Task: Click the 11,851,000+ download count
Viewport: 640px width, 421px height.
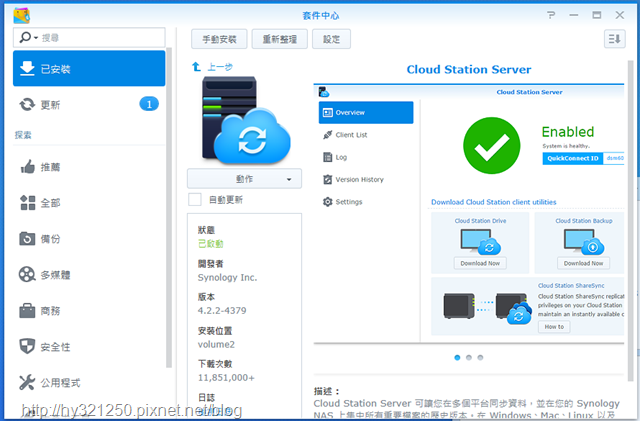Action: coord(226,378)
